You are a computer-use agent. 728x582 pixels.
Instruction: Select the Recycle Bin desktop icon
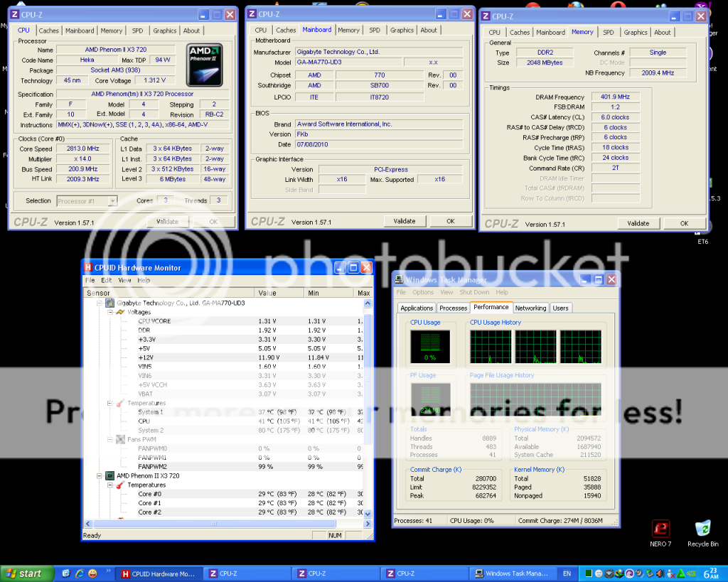(x=703, y=534)
